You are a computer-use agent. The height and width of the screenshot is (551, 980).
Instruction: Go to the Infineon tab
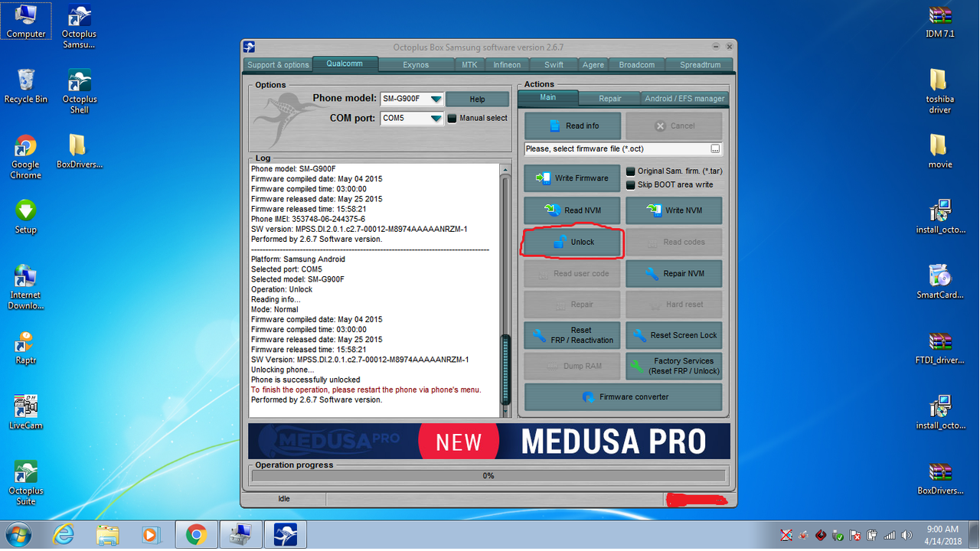507,65
